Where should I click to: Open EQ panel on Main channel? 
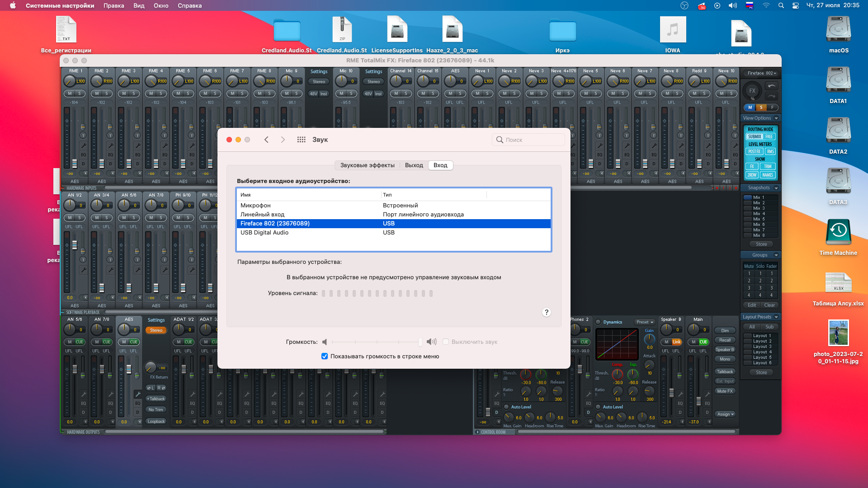[708, 404]
